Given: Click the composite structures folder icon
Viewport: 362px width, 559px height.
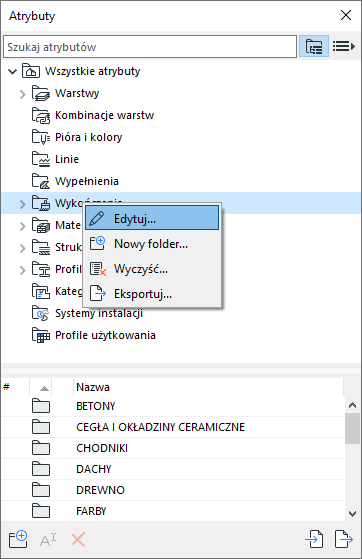Looking at the screenshot, I should pyautogui.click(x=41, y=247).
